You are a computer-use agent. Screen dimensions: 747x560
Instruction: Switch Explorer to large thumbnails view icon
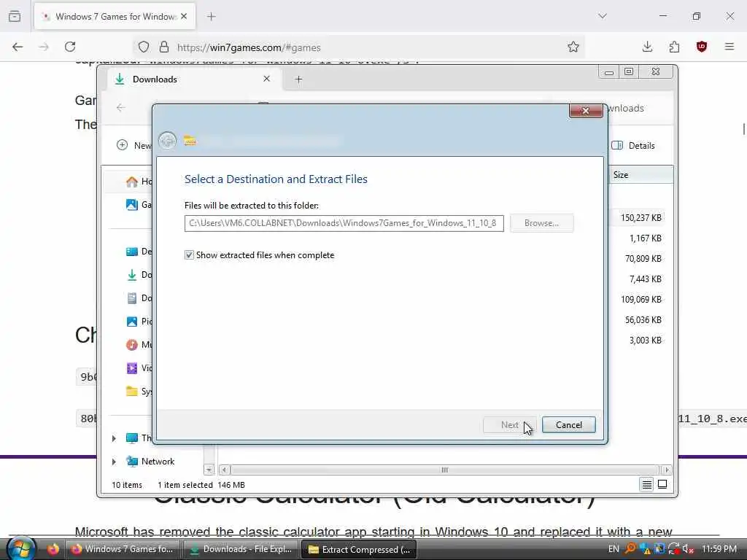(x=662, y=485)
